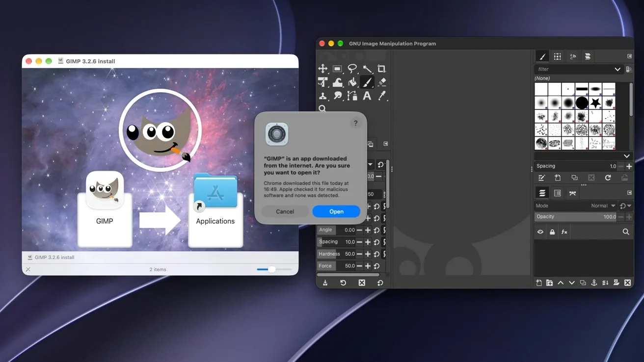The image size is (644, 362).
Task: Click the Edit brush icon below Spacing
Action: tap(541, 178)
